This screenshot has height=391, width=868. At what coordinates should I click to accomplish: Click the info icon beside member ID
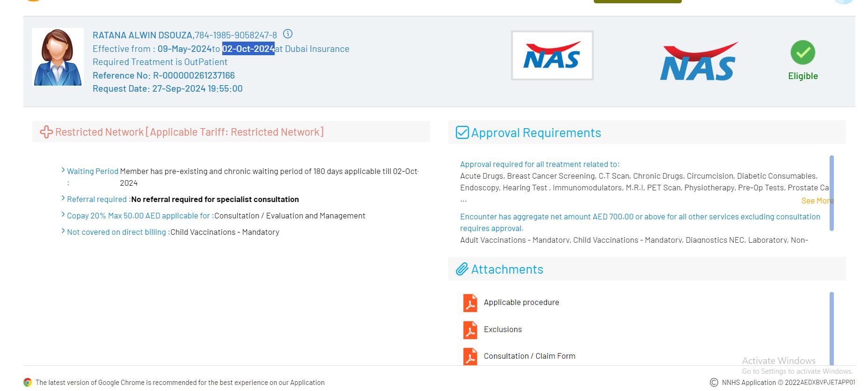pyautogui.click(x=288, y=34)
